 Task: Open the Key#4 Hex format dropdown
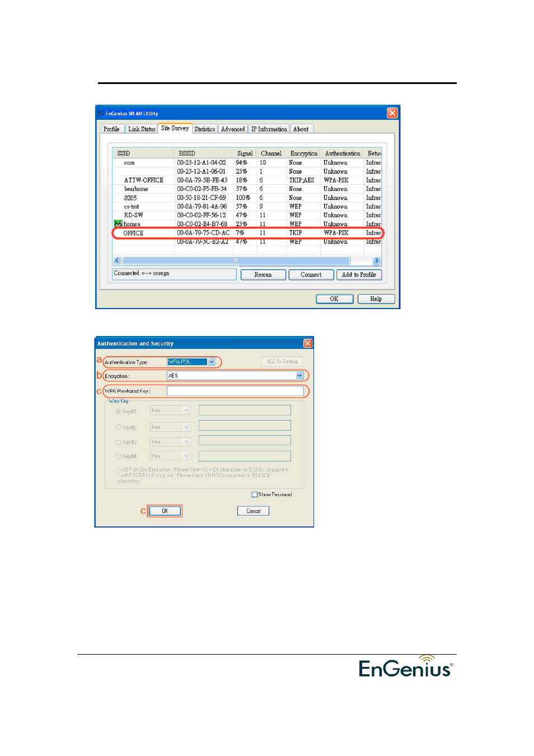pos(186,456)
